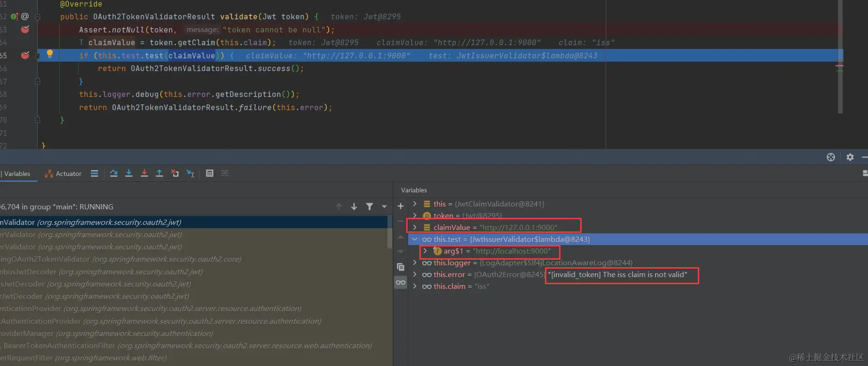
Task: Click the Trace Current Stream Chain icon
Action: (225, 174)
